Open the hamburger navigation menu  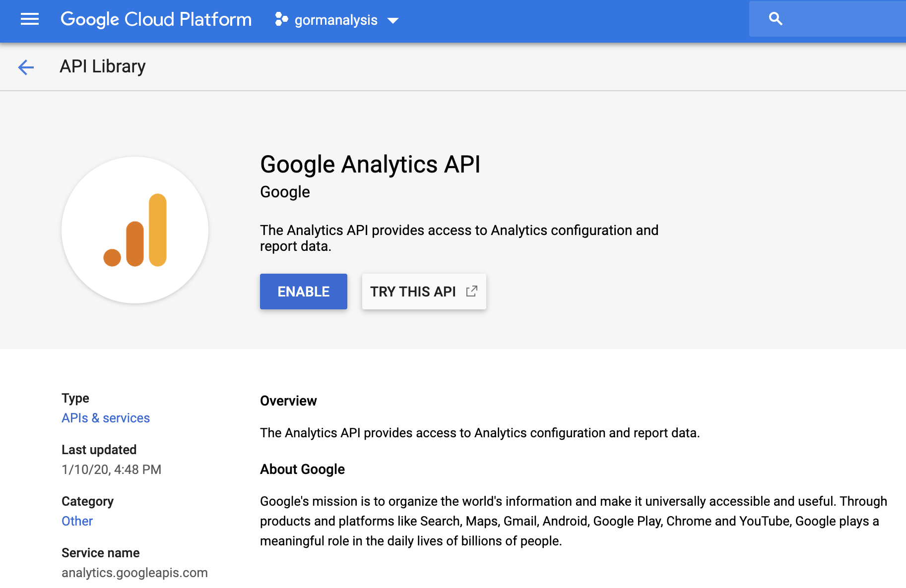coord(30,19)
